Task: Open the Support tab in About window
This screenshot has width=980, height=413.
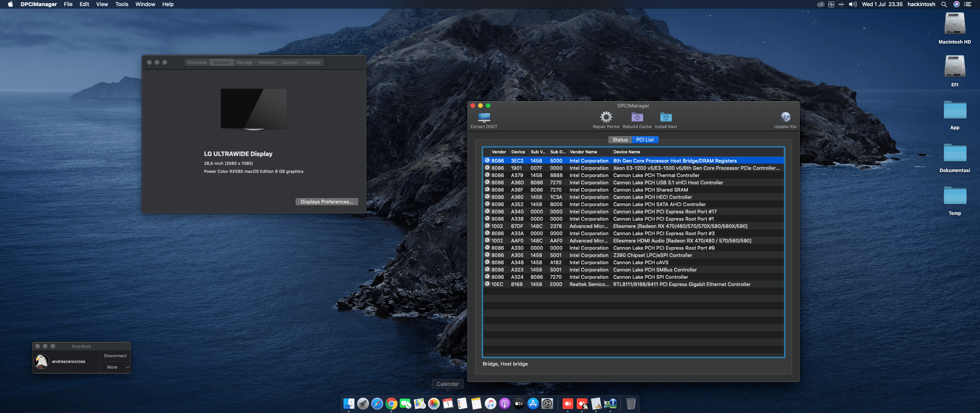Action: tap(290, 62)
